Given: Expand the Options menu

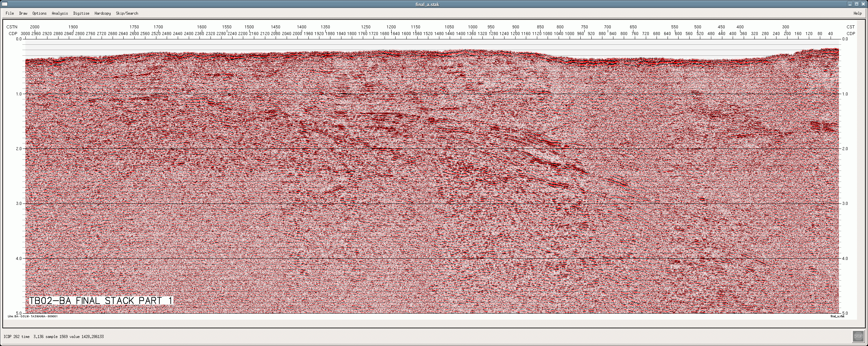Looking at the screenshot, I should click(x=39, y=13).
